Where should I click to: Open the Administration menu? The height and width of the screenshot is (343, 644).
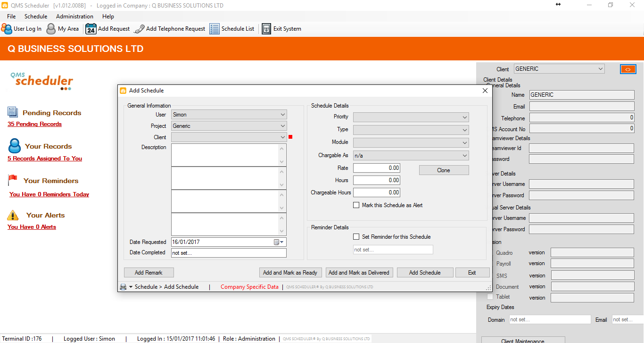[74, 17]
